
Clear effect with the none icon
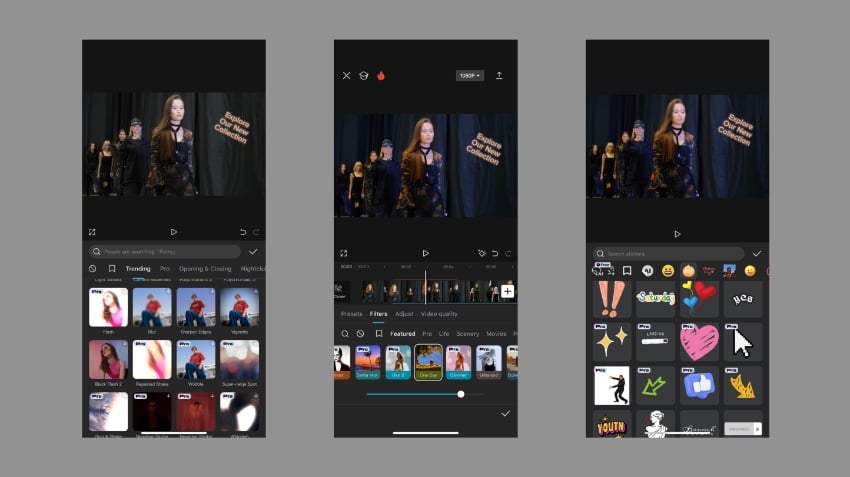coord(93,269)
